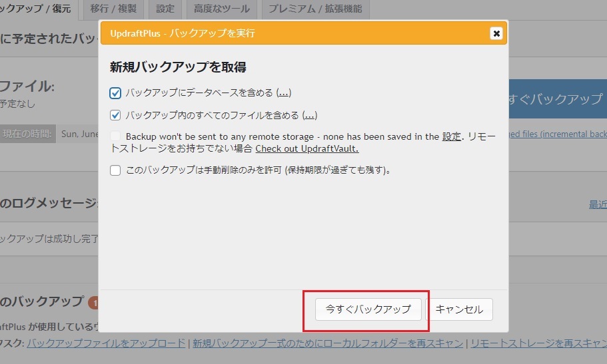The height and width of the screenshot is (364, 607).
Task: Expand the (...) options for files backup
Action: click(x=309, y=115)
